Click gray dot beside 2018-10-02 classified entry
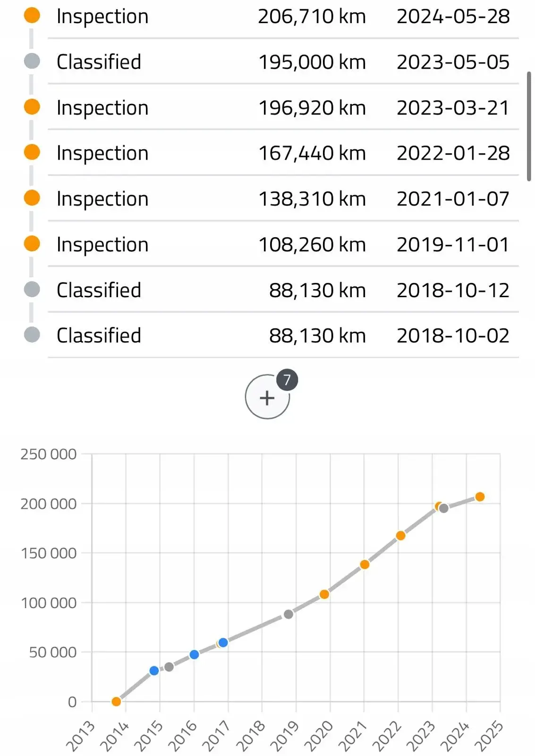535x756 pixels. coord(32,335)
